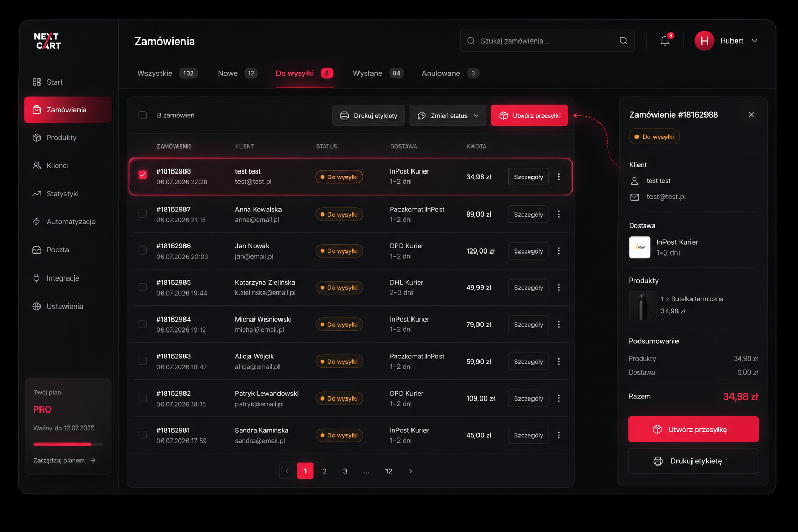Open more options for order #18162984
This screenshot has height=532, width=798.
click(558, 324)
